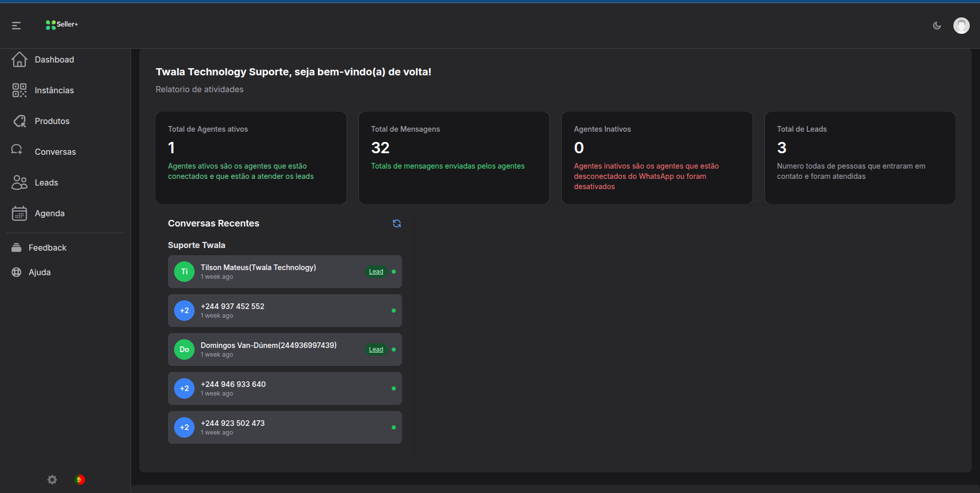Open the user profile avatar menu
980x493 pixels.
[x=961, y=26]
